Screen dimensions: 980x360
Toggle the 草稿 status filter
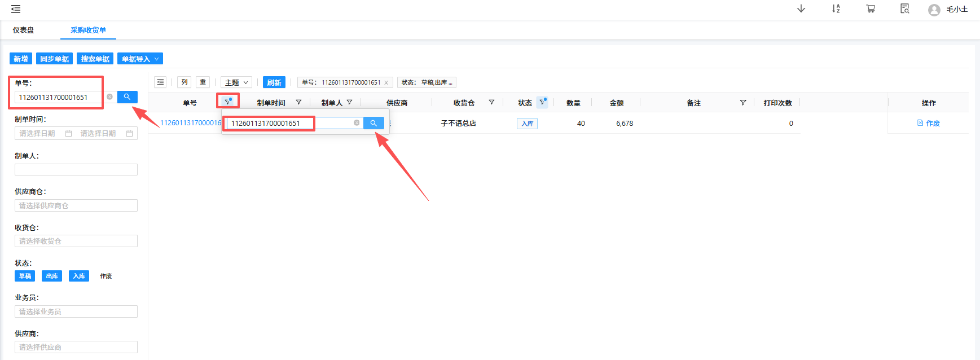pos(25,276)
